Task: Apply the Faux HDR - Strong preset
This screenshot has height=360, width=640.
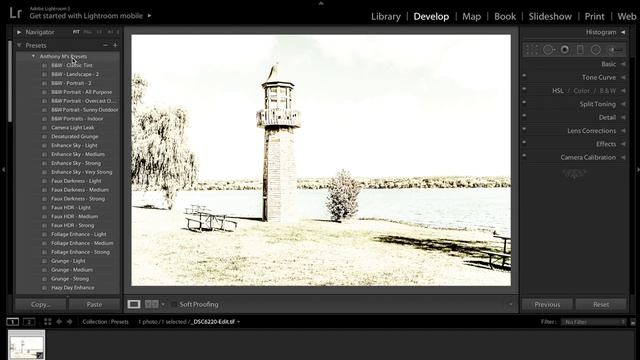Action: tap(73, 225)
